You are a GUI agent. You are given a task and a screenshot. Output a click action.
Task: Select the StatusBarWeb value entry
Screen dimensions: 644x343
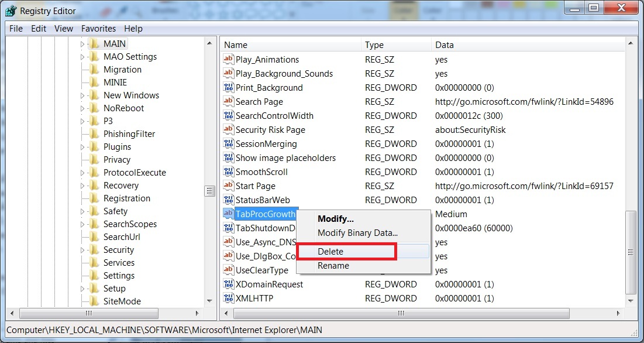[263, 200]
